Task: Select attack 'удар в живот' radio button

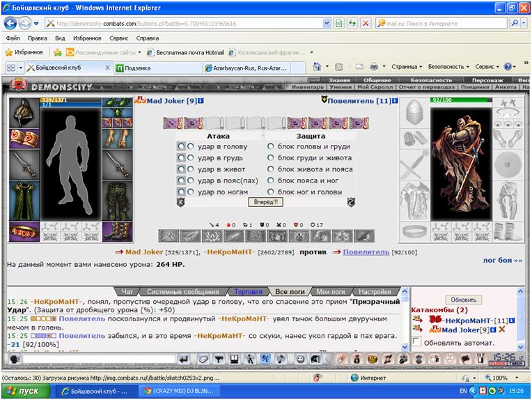Action: [191, 169]
